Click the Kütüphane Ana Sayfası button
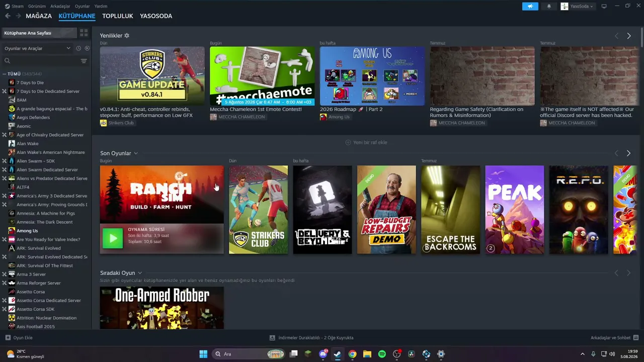 pyautogui.click(x=39, y=33)
